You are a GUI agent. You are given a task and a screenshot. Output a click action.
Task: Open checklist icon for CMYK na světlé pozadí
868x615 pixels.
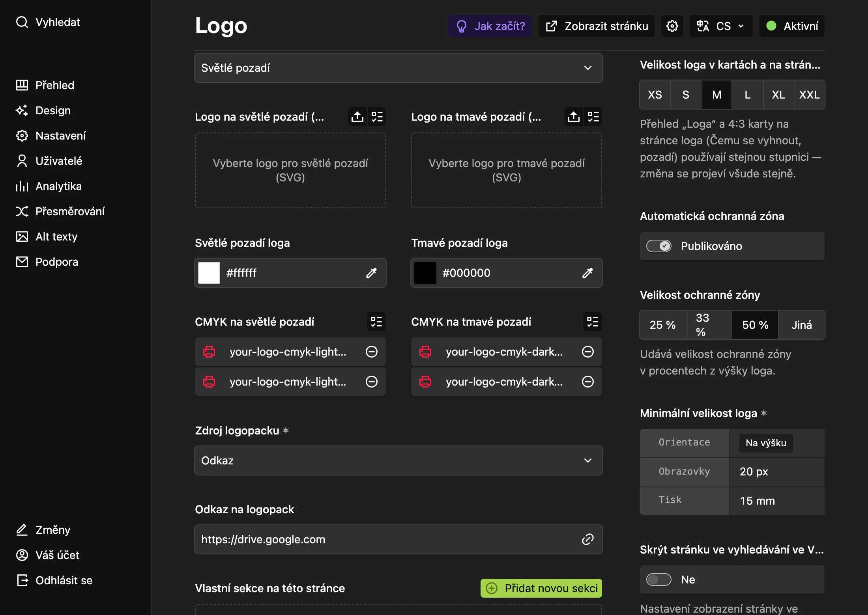(x=376, y=322)
